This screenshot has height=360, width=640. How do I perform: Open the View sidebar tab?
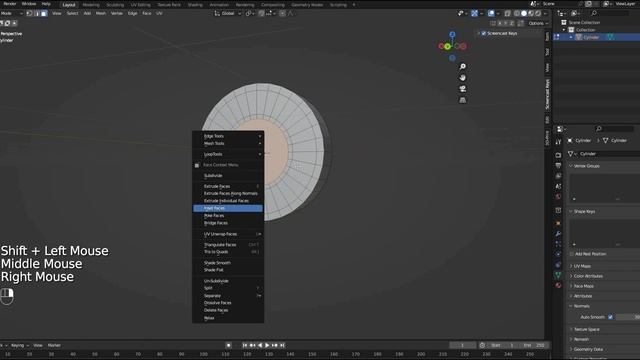click(x=547, y=67)
